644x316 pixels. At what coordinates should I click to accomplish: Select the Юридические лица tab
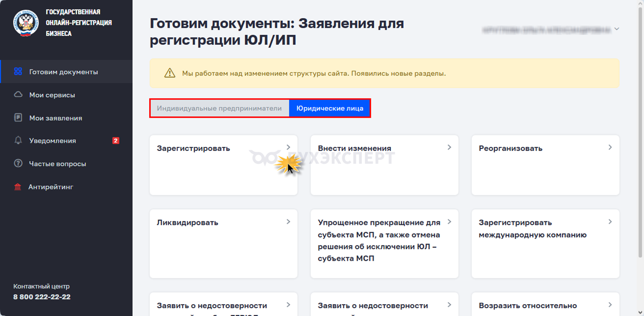pos(329,108)
